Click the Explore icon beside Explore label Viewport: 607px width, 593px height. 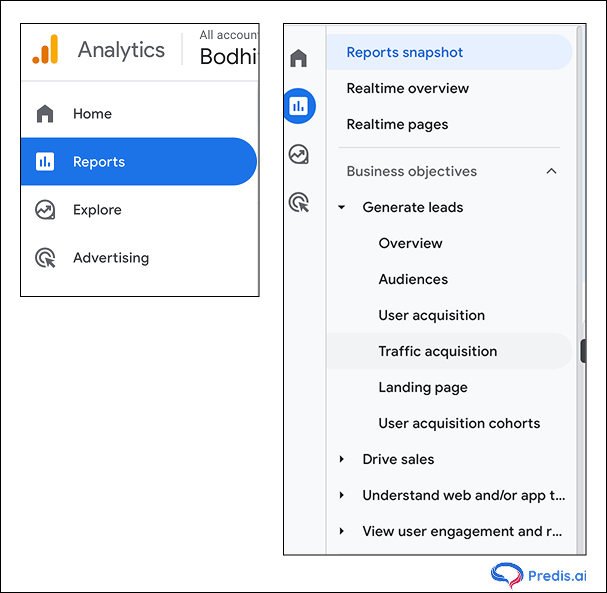pyautogui.click(x=45, y=210)
